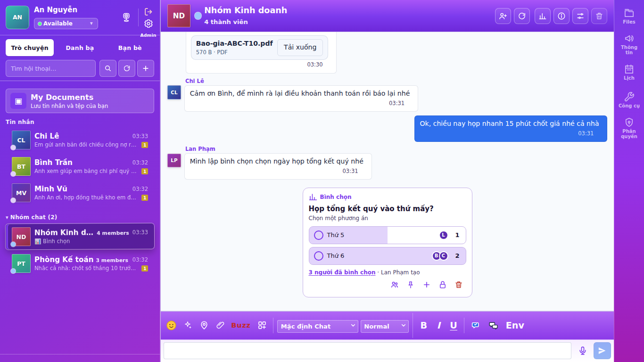Open Phòng Kế toán group chat
This screenshot has height=362, width=644.
click(x=80, y=263)
